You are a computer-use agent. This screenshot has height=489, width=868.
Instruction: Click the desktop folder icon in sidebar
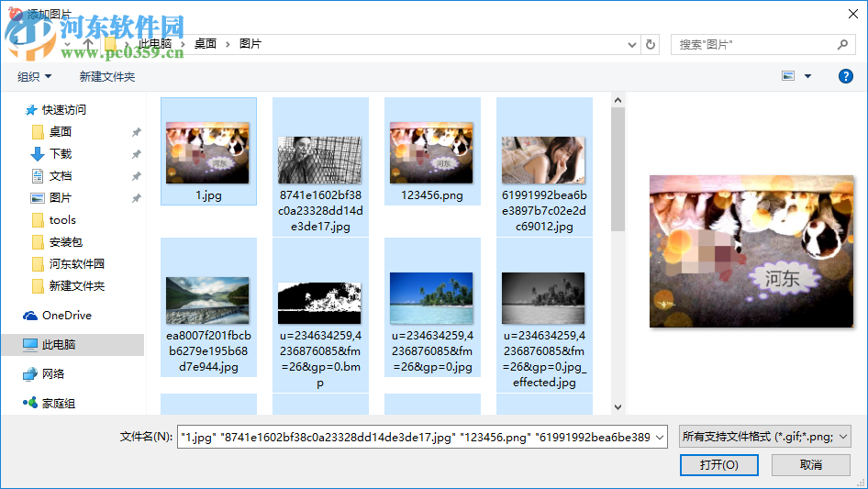pos(38,132)
